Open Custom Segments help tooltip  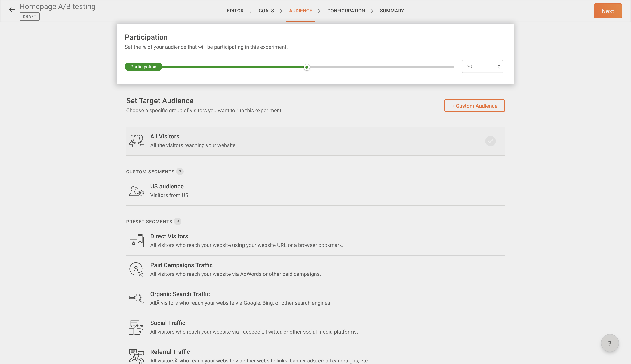180,171
